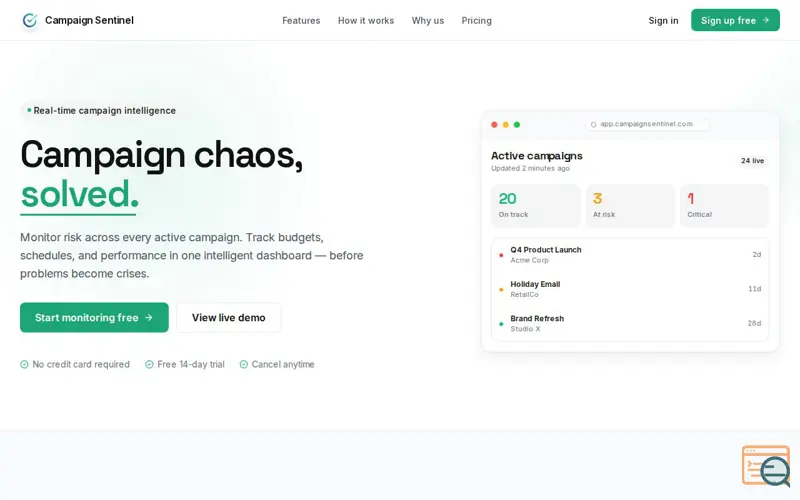Screen dimensions: 800x500
Task: Click the Sign in link
Action: [663, 20]
